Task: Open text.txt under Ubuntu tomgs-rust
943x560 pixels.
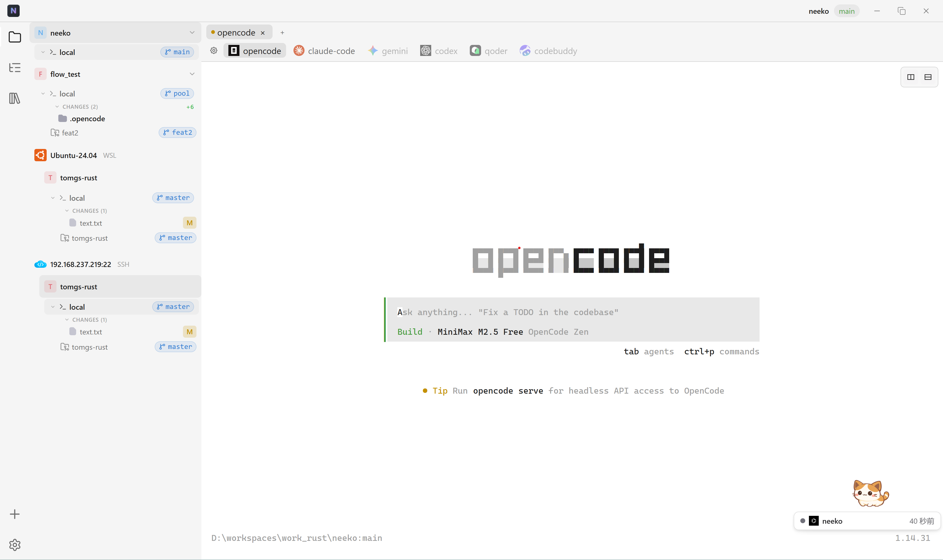Action: click(85, 223)
